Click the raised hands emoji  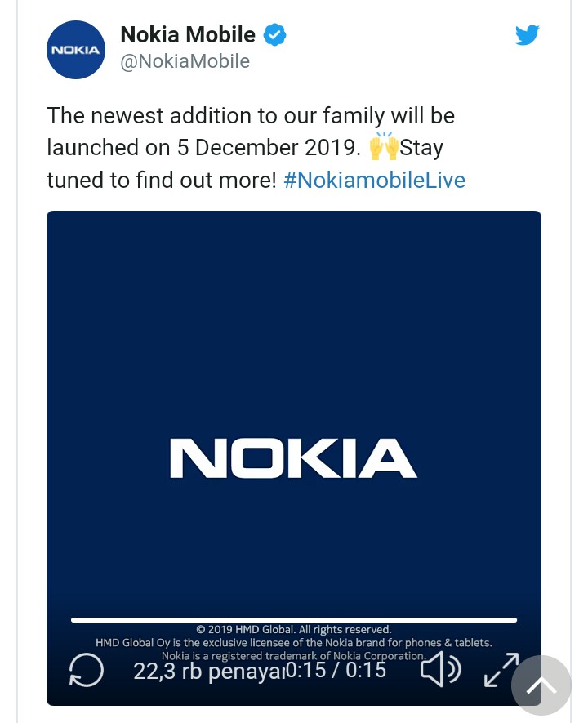(384, 148)
